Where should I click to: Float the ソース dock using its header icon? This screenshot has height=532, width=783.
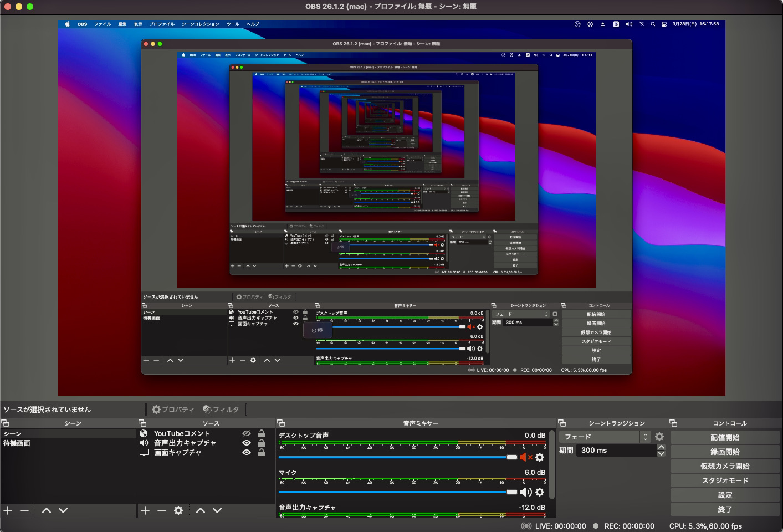click(142, 423)
